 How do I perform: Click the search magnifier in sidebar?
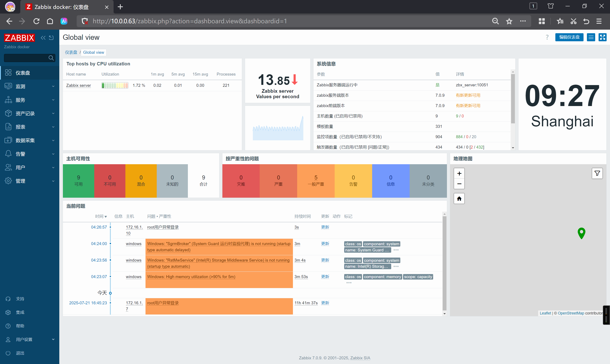(x=51, y=58)
